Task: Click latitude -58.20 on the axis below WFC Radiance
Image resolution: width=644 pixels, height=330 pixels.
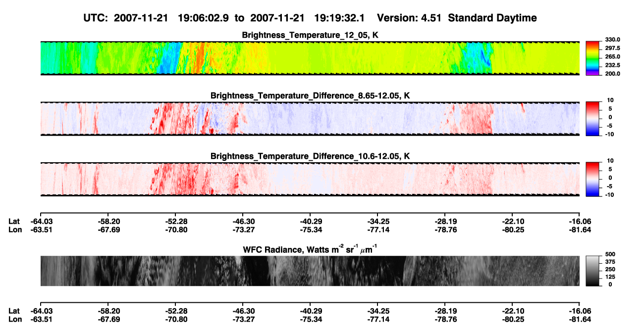Action: pyautogui.click(x=108, y=311)
